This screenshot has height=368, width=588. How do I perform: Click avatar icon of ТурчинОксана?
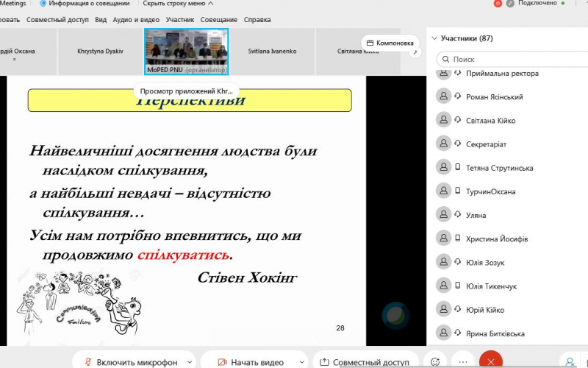(x=443, y=191)
